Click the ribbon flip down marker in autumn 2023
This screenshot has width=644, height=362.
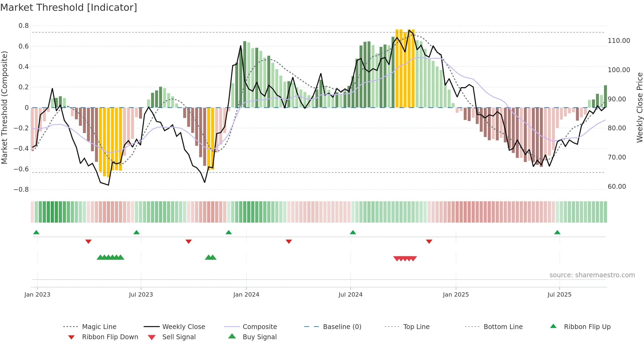click(189, 242)
